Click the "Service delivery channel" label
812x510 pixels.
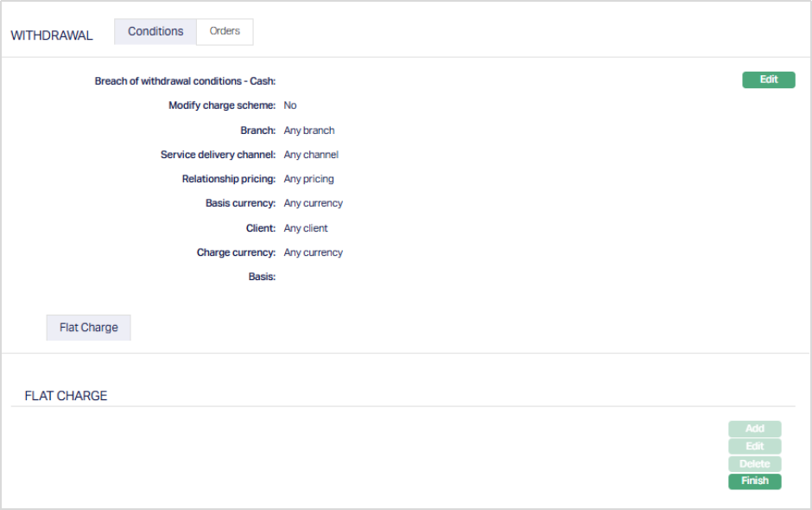click(218, 155)
